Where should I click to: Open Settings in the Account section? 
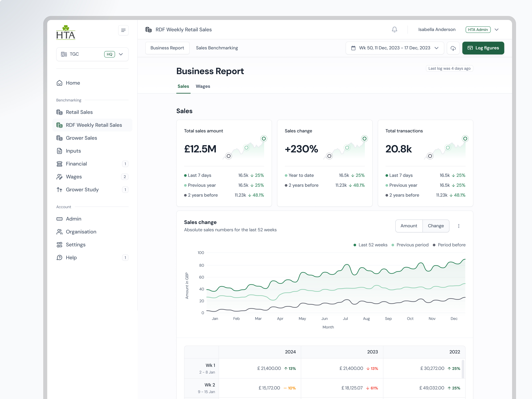[x=75, y=245]
